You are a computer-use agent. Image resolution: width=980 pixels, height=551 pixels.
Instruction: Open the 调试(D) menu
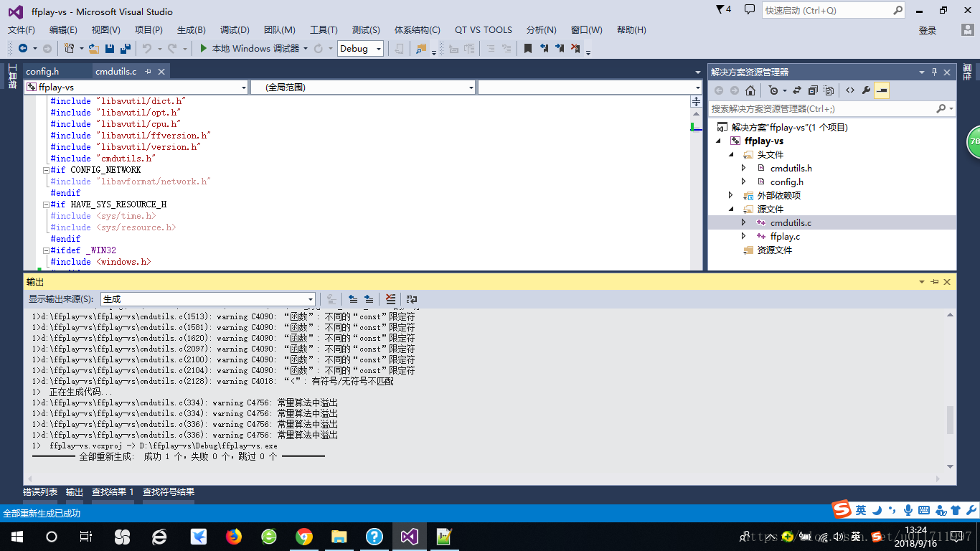(235, 29)
